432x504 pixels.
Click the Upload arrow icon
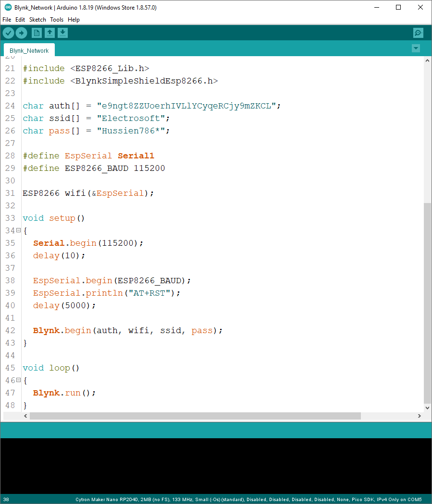pyautogui.click(x=22, y=33)
